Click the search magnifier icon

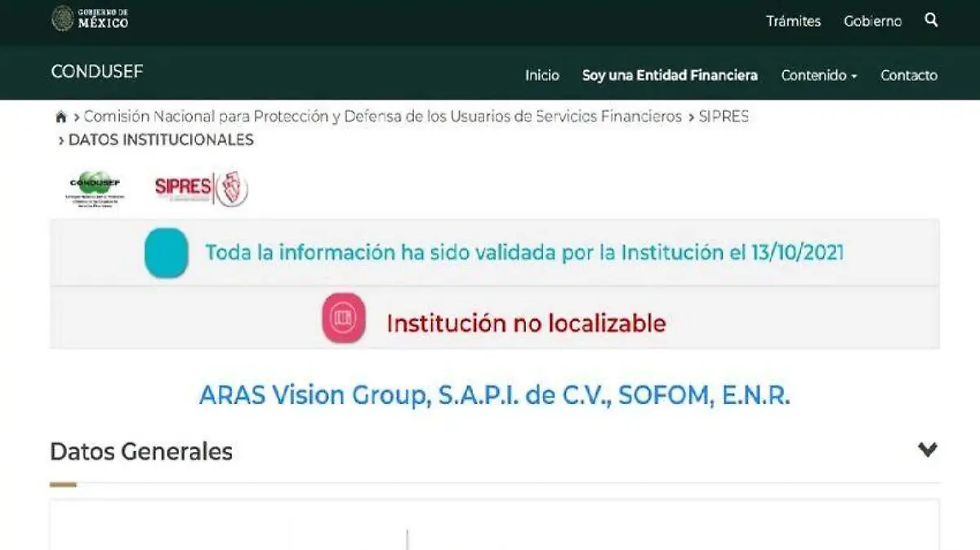click(931, 20)
